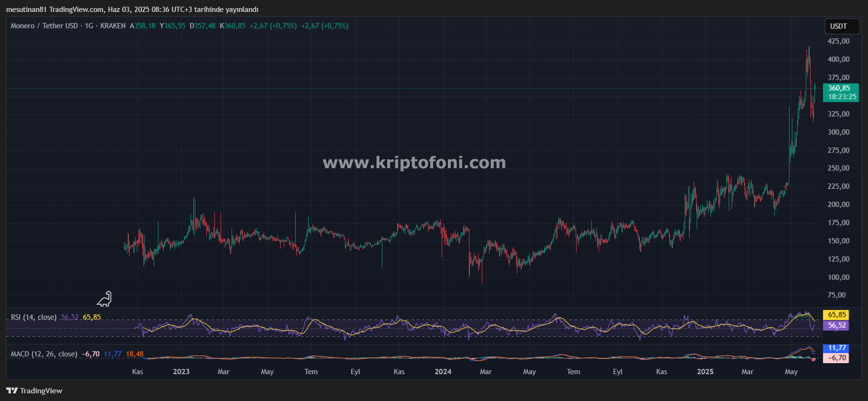Click the MACD (12, 26, close) indicator label
The image size is (868, 401).
(44, 354)
